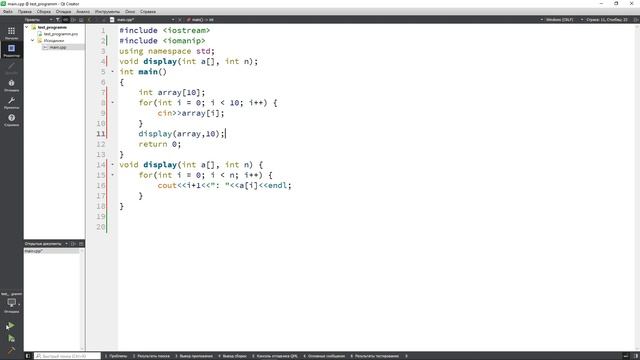Viewport: 640px width, 360px height.
Task: Fold the display function at line 14
Action: [113, 164]
